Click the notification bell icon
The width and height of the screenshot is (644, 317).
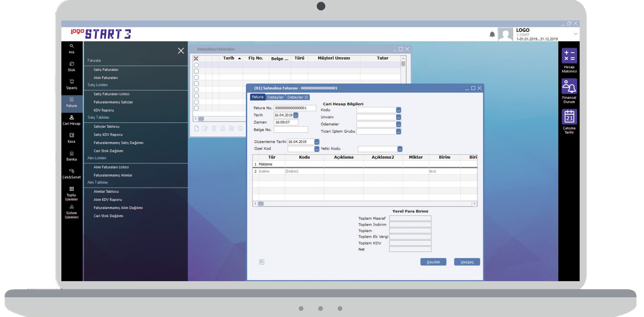click(492, 35)
